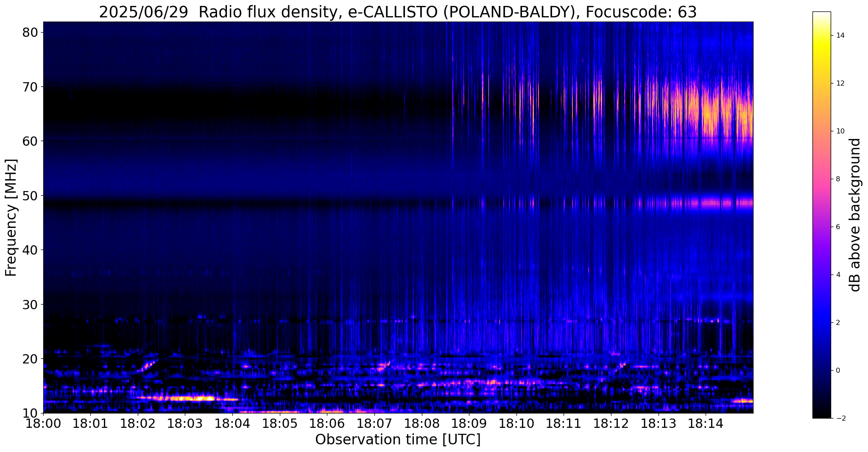Click the 18:13 time tick label

[x=658, y=423]
